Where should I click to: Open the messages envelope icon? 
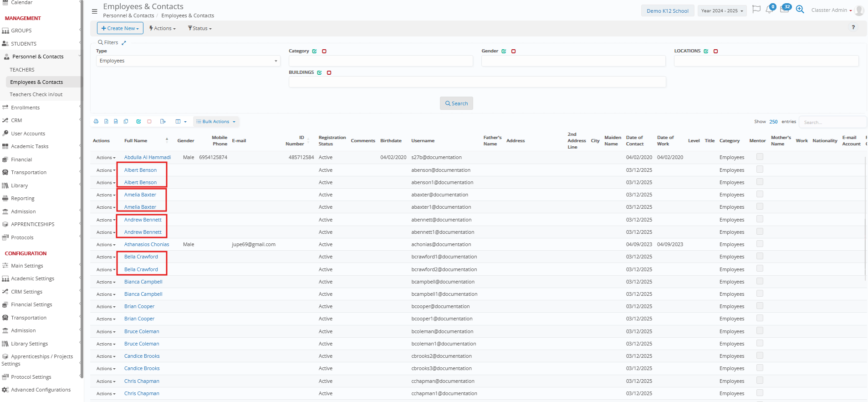coord(784,10)
